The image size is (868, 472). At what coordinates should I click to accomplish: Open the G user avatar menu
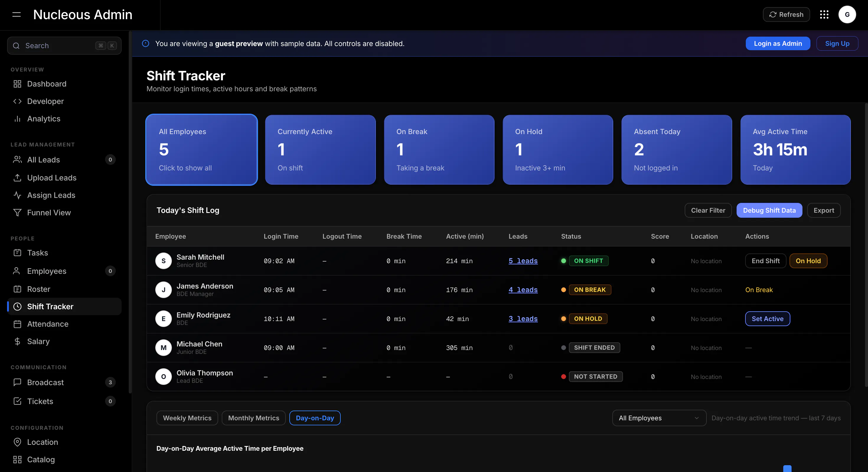point(847,14)
